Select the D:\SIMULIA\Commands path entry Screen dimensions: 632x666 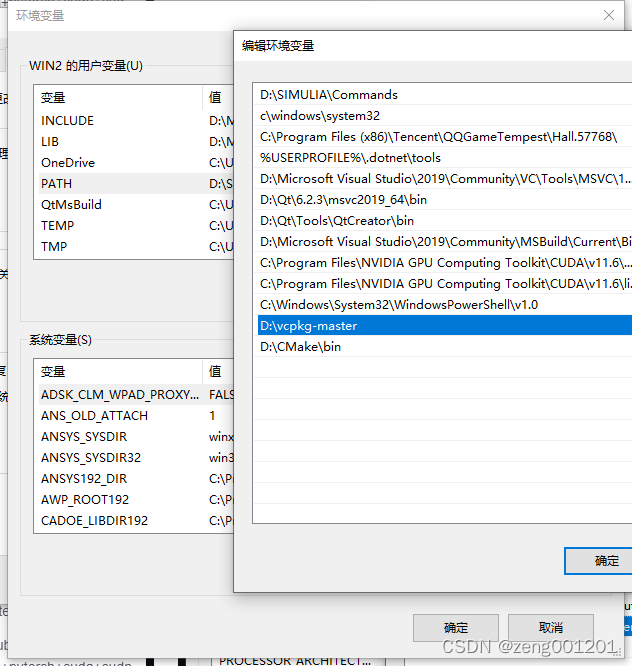pos(443,94)
